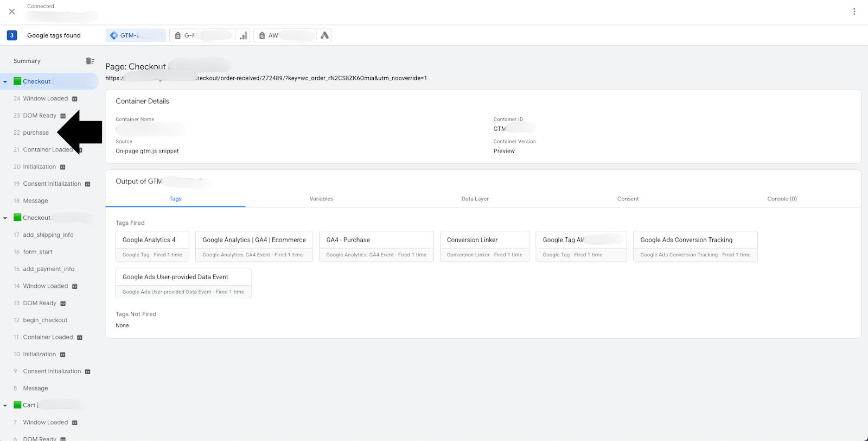Click the Google Ads logo icon

click(x=324, y=35)
